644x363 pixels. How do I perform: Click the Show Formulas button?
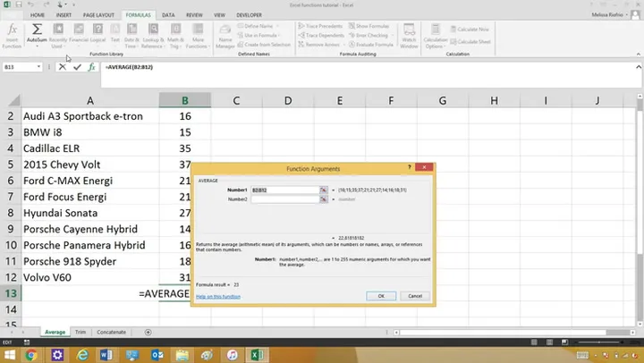click(369, 26)
